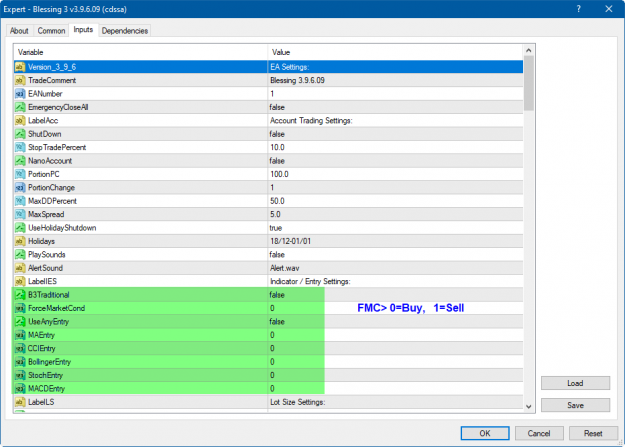Image resolution: width=625 pixels, height=447 pixels.
Task: Click the string icon next to AlertSound
Action: coord(20,268)
